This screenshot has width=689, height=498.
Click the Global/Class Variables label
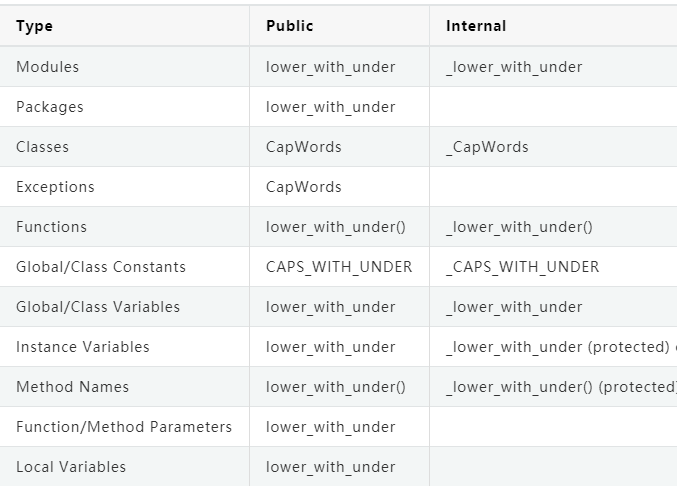[98, 307]
